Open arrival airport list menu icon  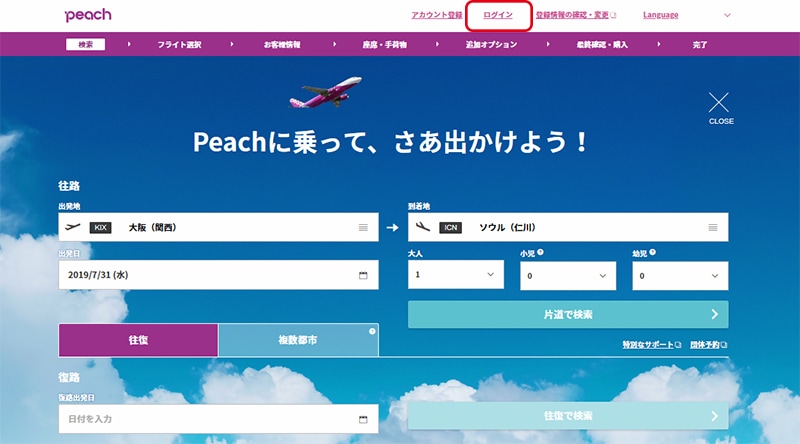pos(713,228)
